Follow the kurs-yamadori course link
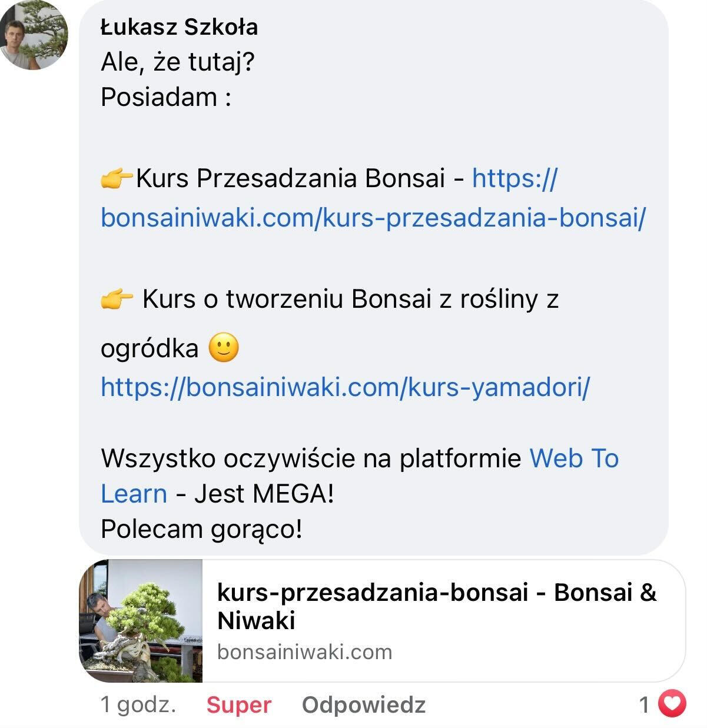This screenshot has height=728, width=707. tap(345, 387)
